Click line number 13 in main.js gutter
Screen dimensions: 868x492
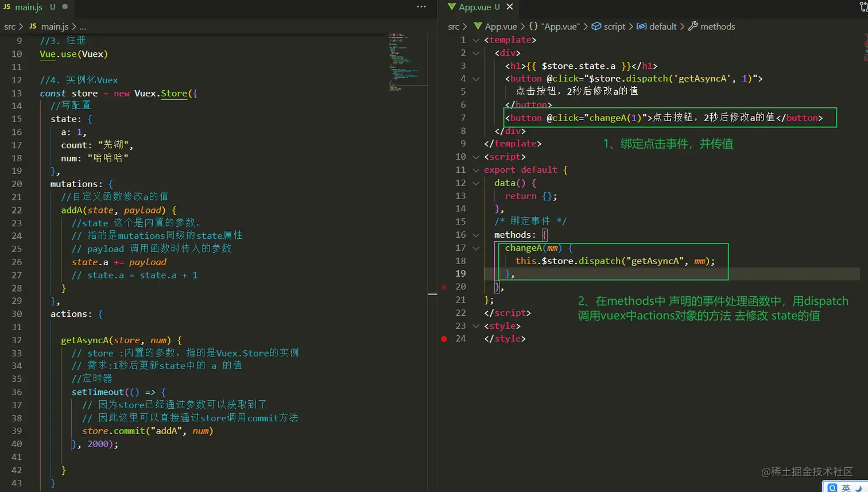pos(17,93)
